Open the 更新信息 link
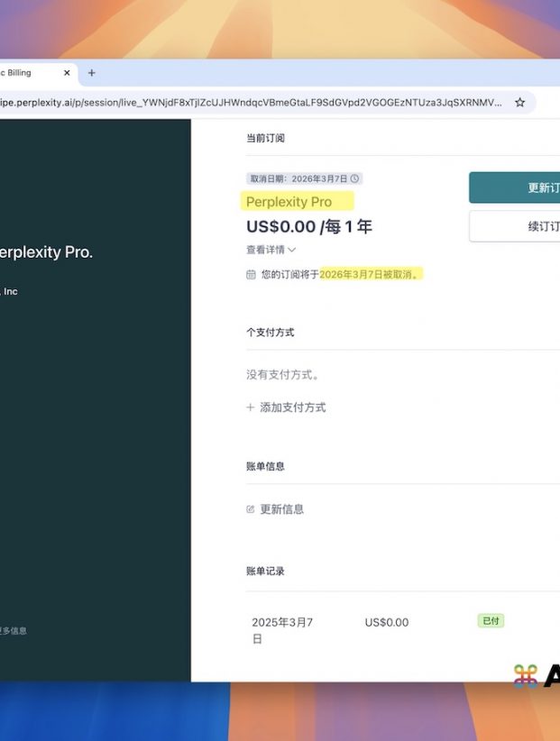 click(x=281, y=509)
